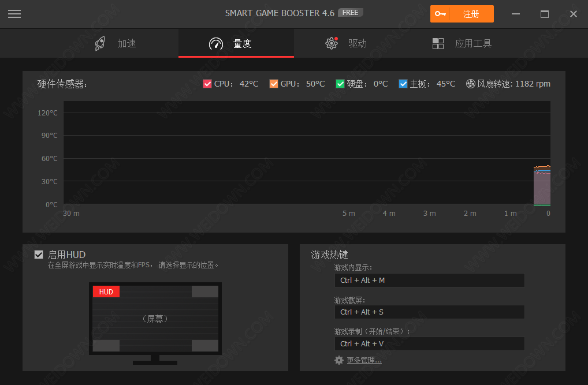Click the grid icon for 应用工具
Image resolution: width=588 pixels, height=385 pixels.
(438, 43)
